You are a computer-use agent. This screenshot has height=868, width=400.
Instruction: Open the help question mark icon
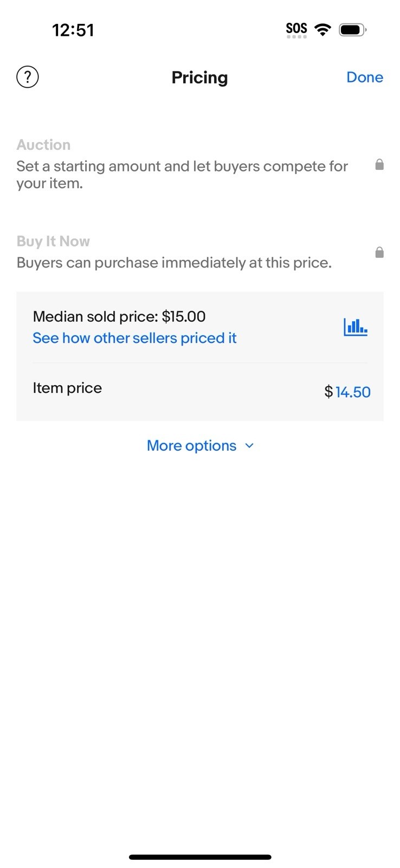(28, 77)
